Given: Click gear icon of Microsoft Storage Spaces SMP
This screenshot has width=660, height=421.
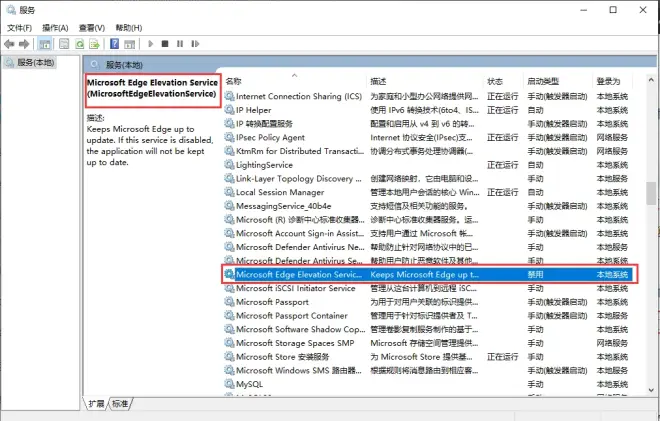Looking at the screenshot, I should tap(229, 343).
